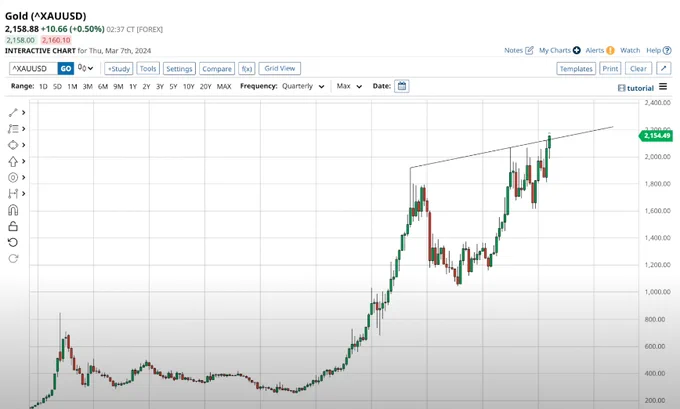
Task: Click the 2,158.00 bid price
Action: click(x=20, y=40)
